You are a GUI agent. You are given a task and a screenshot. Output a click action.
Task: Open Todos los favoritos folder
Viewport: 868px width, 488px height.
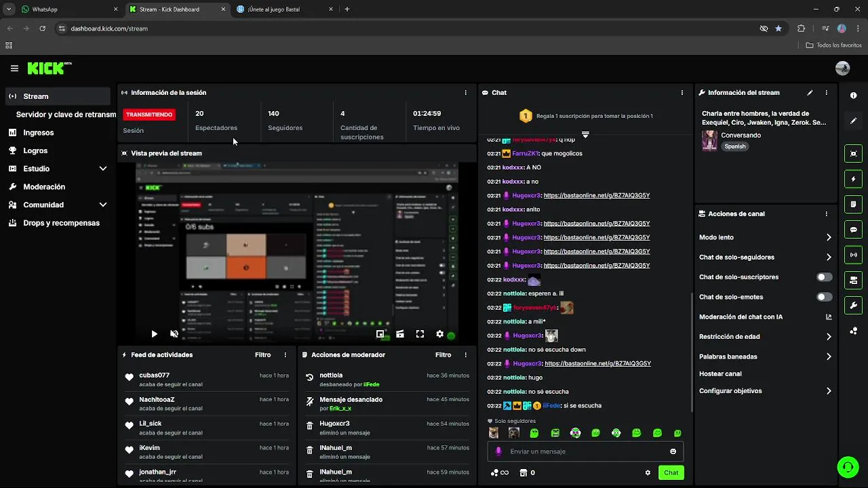pyautogui.click(x=833, y=45)
